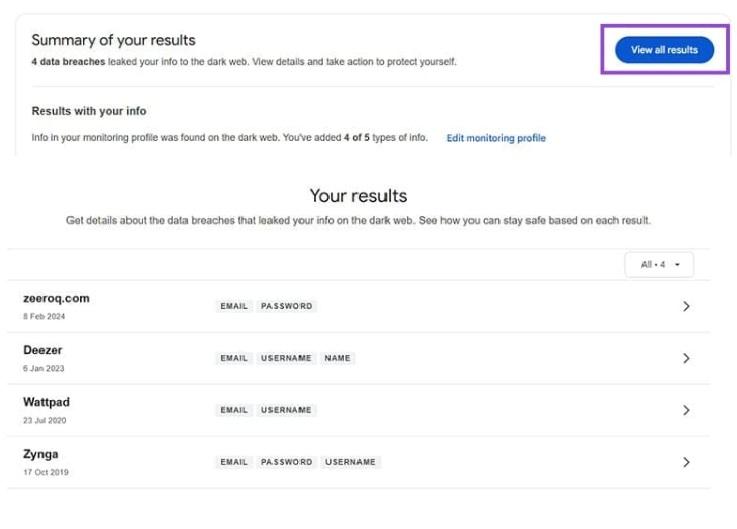Click the EMAIL tag on zeeroq.com row
Viewport: 737px width, 529px height.
[x=234, y=306]
